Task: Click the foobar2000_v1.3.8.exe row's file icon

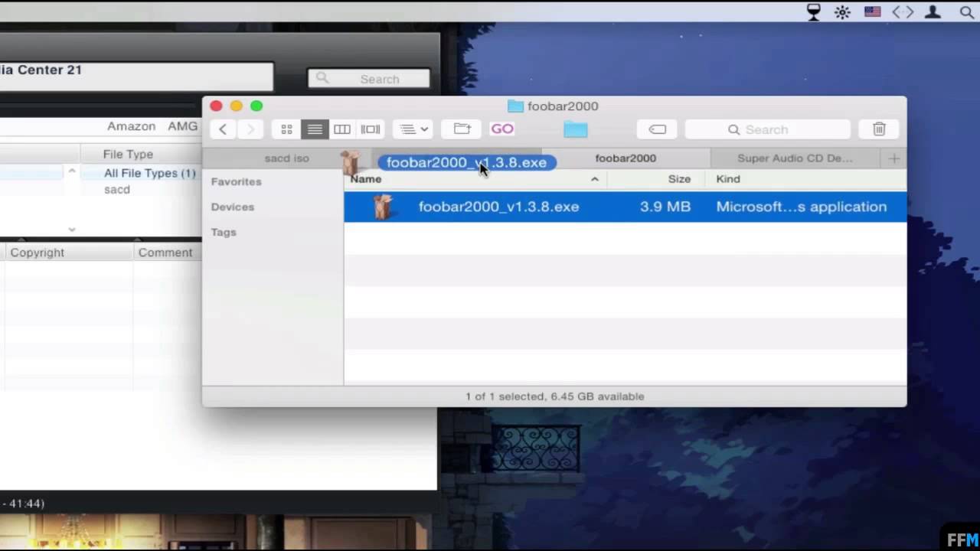Action: tap(384, 207)
